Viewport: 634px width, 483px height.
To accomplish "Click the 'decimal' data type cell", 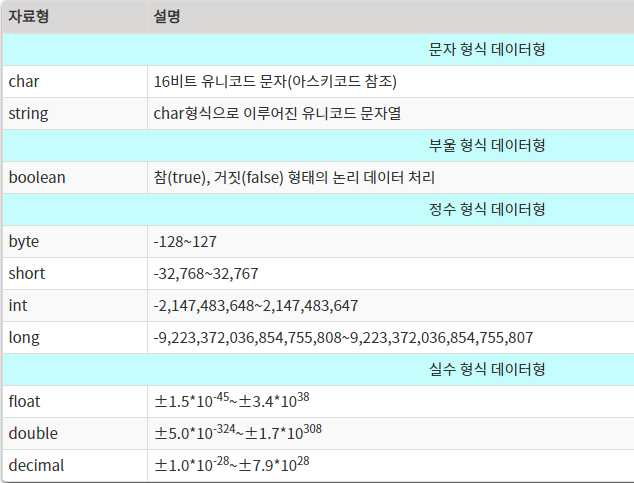I will [75, 465].
